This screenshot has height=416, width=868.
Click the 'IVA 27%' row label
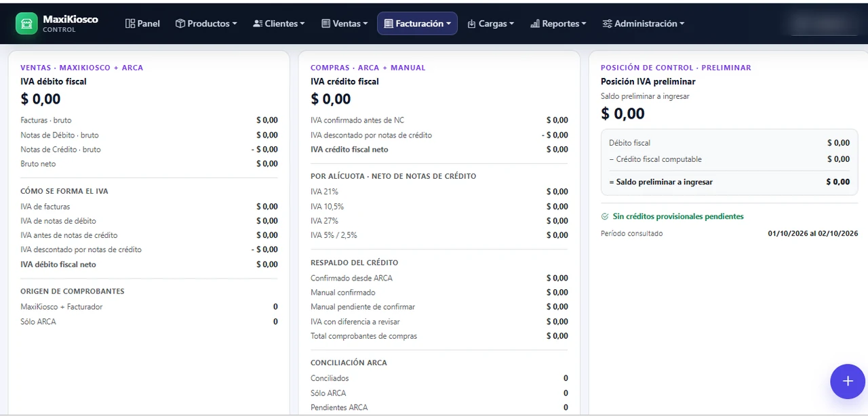(324, 221)
